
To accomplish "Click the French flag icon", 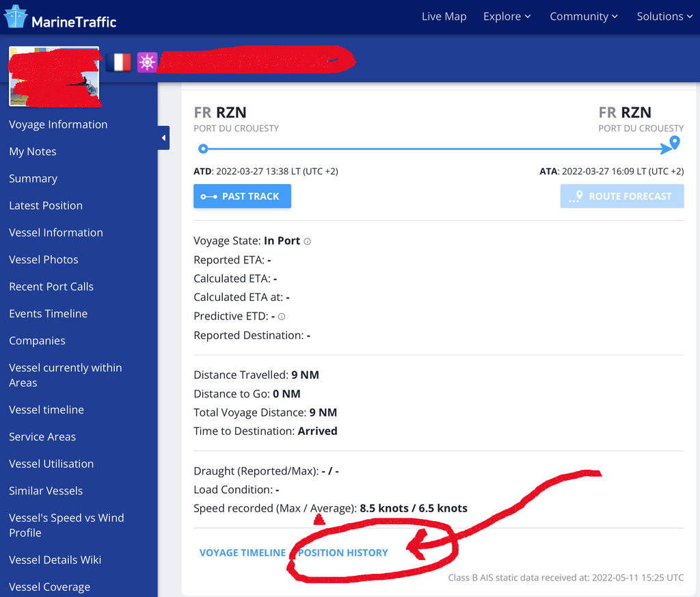I will pos(119,62).
